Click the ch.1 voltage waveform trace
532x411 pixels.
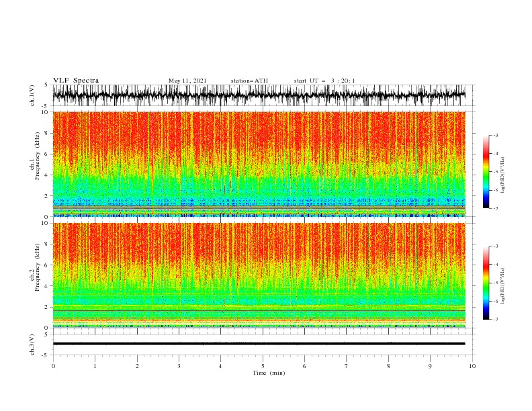tap(259, 95)
